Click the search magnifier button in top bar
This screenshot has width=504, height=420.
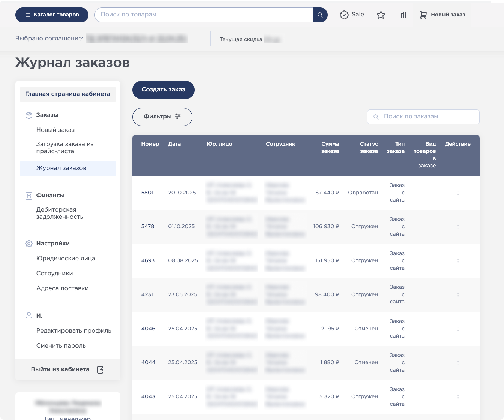coord(320,15)
